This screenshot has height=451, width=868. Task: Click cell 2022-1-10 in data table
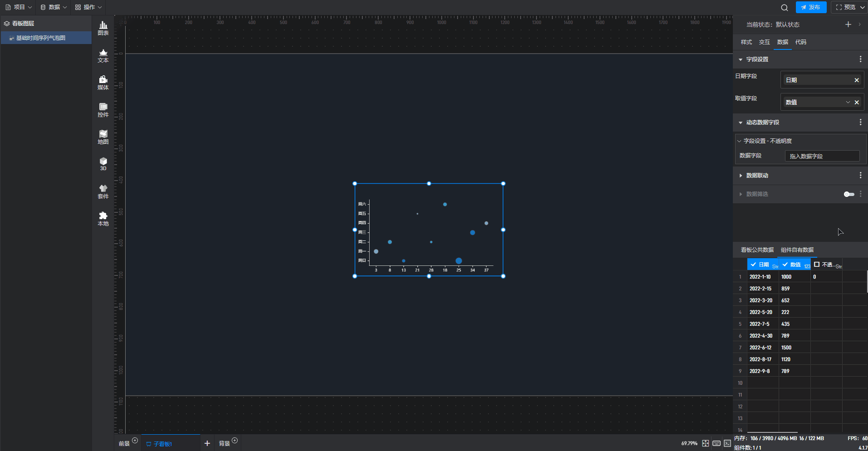coord(763,277)
